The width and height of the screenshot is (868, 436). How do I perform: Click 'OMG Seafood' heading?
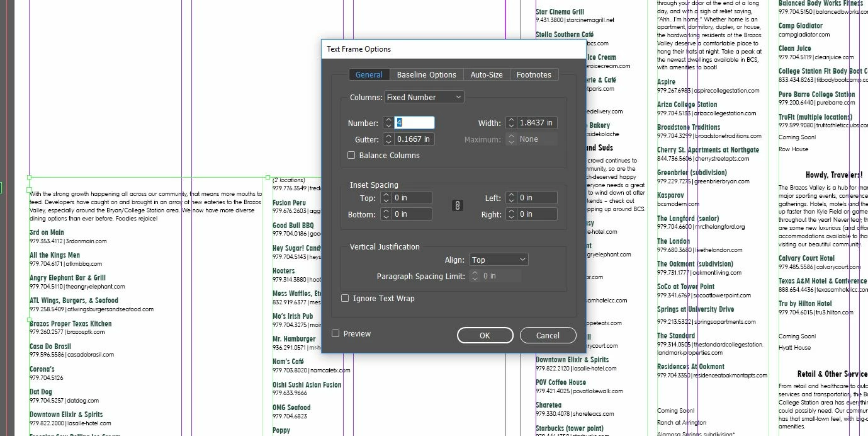tap(291, 408)
